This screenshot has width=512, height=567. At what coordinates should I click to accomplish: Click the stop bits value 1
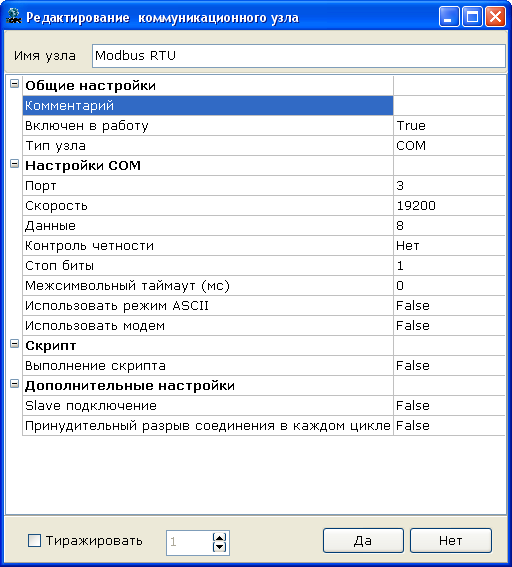tap(449, 266)
